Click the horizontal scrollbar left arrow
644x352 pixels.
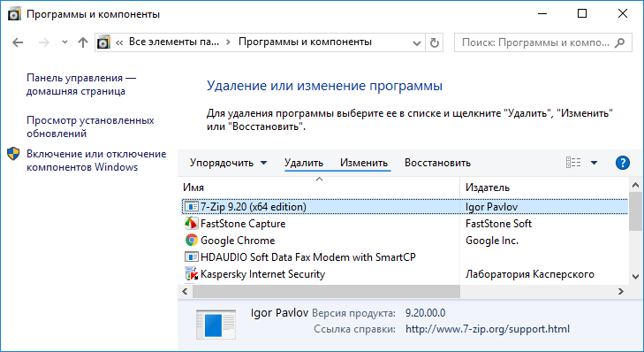tap(186, 292)
